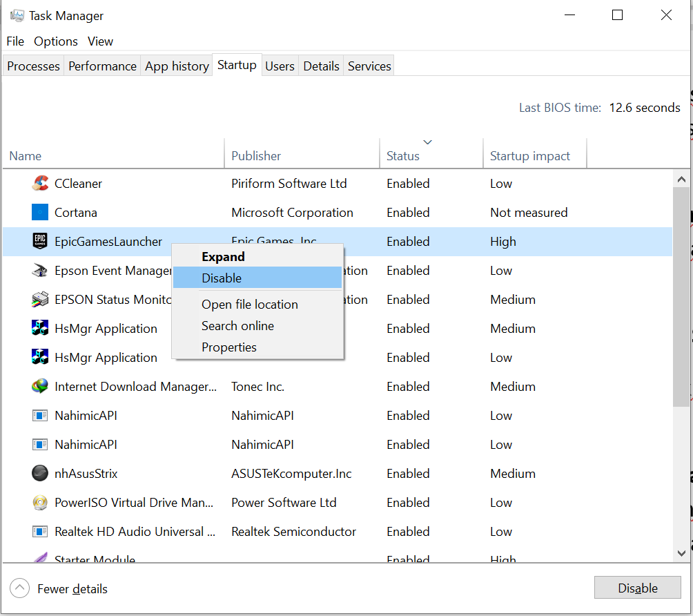The width and height of the screenshot is (693, 616).
Task: Click the scrollbar up arrow
Action: (681, 179)
